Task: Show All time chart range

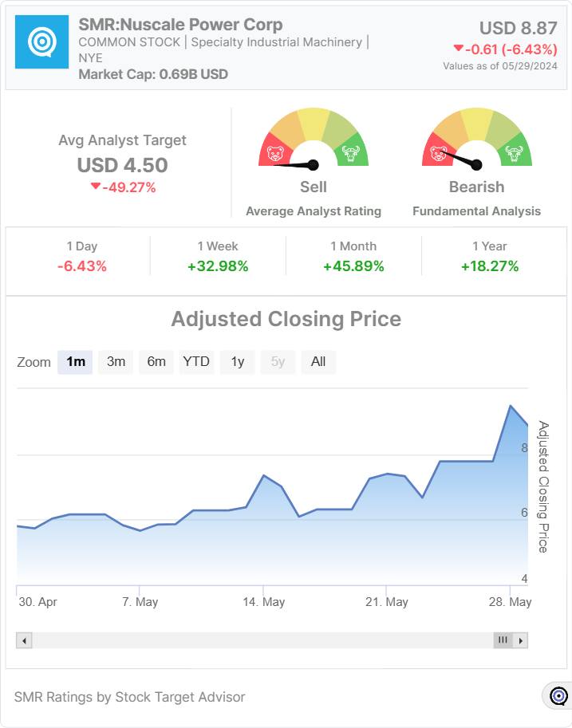Action: (x=318, y=362)
